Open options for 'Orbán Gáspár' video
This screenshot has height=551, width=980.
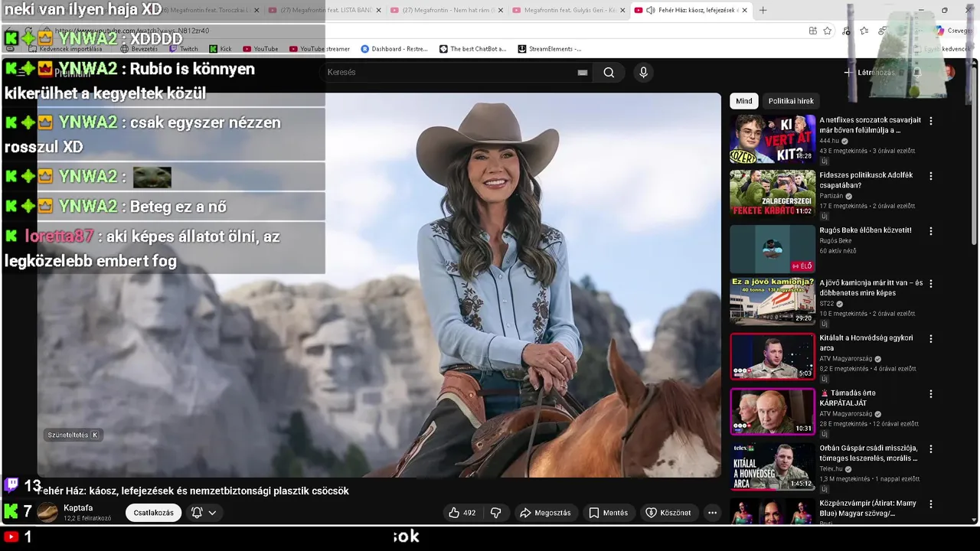(x=931, y=449)
